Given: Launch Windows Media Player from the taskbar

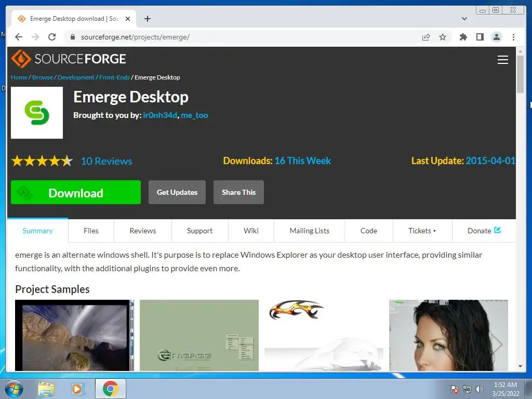Looking at the screenshot, I should (x=77, y=389).
